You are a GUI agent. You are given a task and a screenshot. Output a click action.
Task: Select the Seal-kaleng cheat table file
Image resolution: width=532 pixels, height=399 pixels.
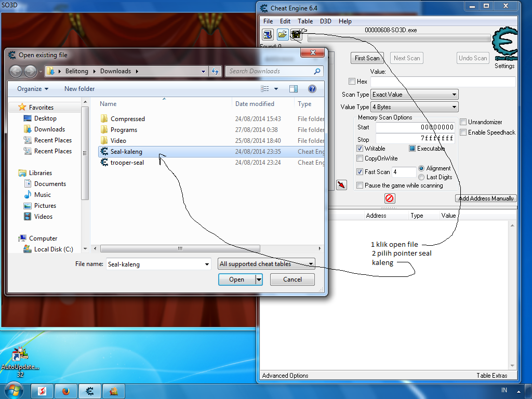click(x=211, y=152)
